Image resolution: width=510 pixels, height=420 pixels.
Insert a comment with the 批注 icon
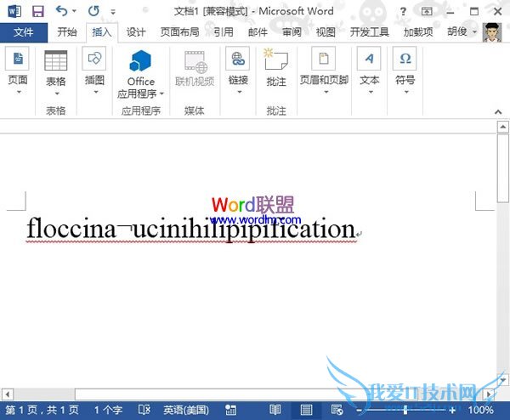275,60
